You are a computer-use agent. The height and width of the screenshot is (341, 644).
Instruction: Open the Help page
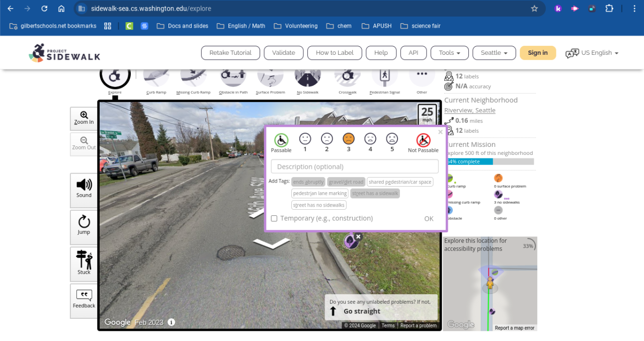click(x=381, y=53)
